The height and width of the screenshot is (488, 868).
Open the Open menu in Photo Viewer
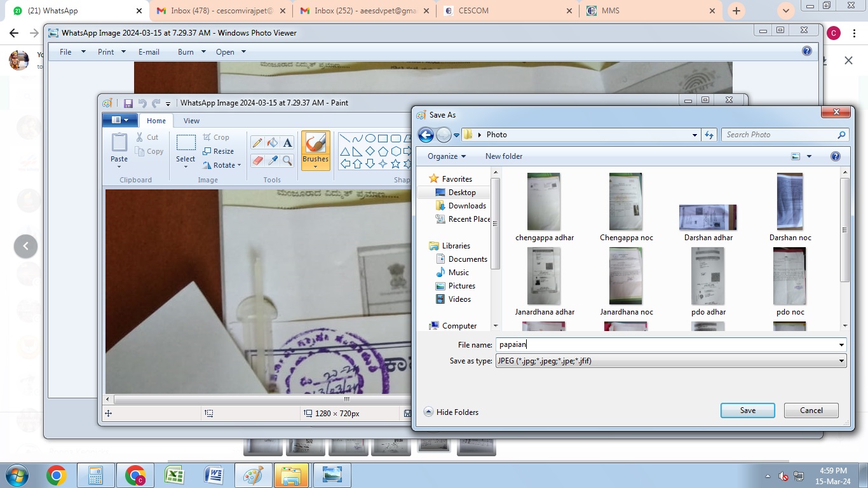point(231,52)
